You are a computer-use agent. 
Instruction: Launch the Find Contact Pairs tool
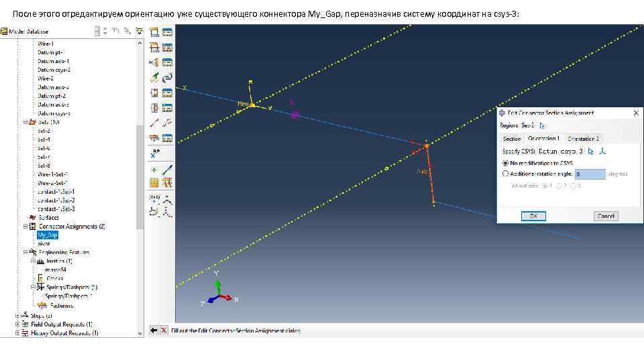click(154, 77)
